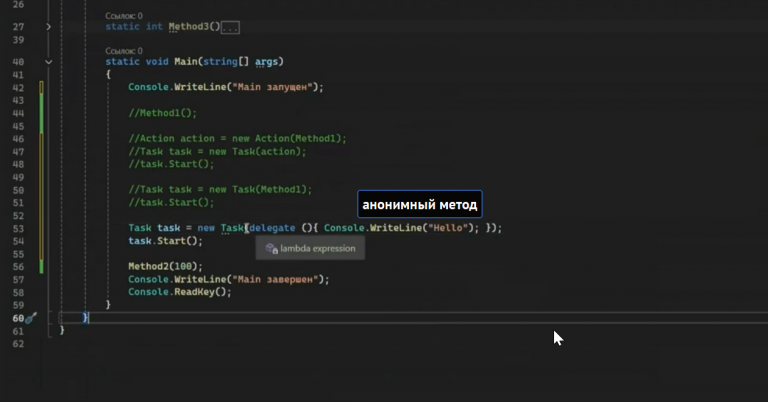Click the 'args' parameter in Main signature
This screenshot has width=768, height=402.
tap(266, 62)
